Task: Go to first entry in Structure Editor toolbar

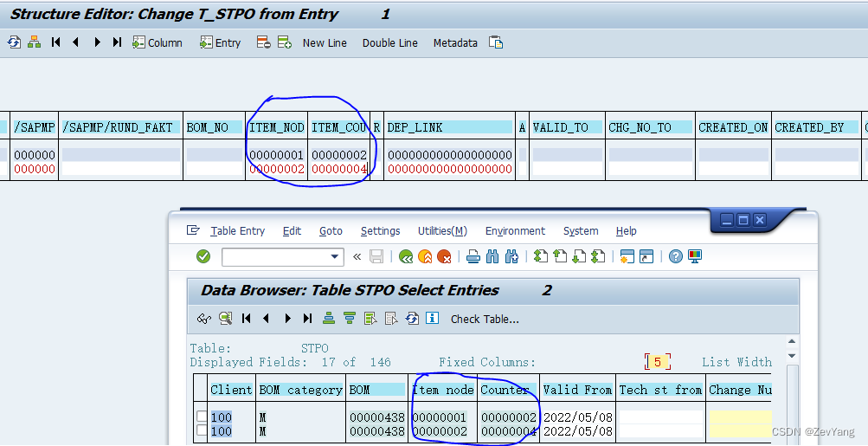Action: [55, 42]
